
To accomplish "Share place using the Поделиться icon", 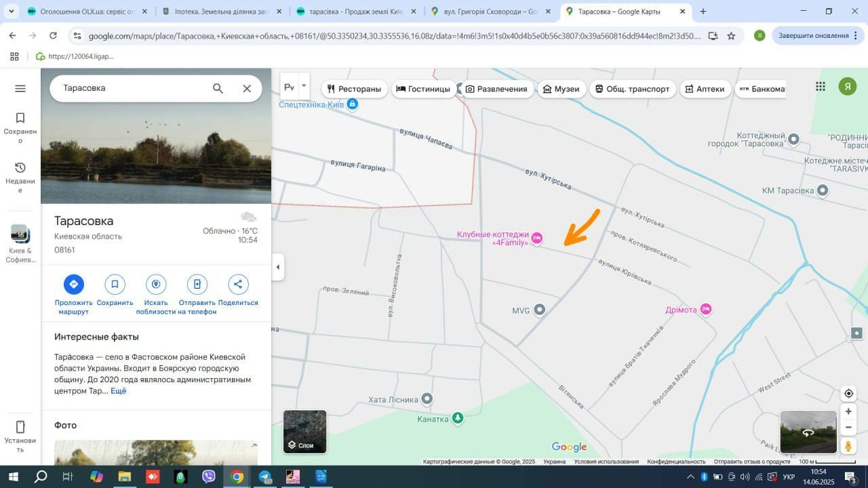I will tap(238, 284).
